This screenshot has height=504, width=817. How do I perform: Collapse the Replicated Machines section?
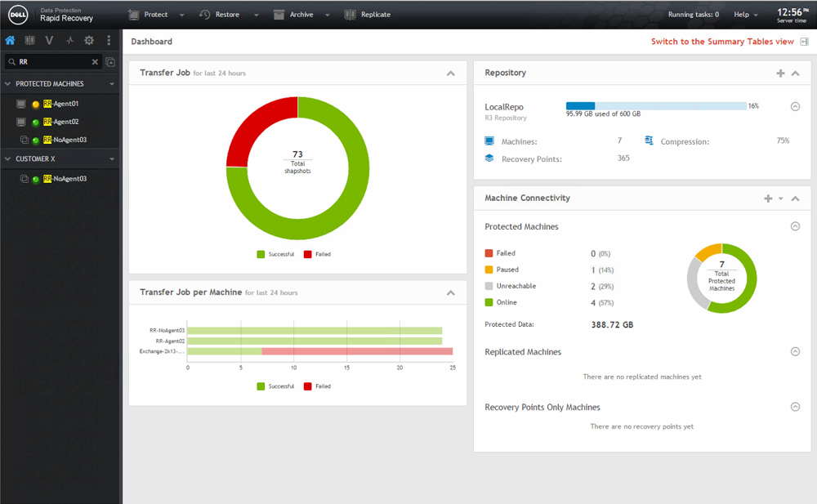point(795,351)
